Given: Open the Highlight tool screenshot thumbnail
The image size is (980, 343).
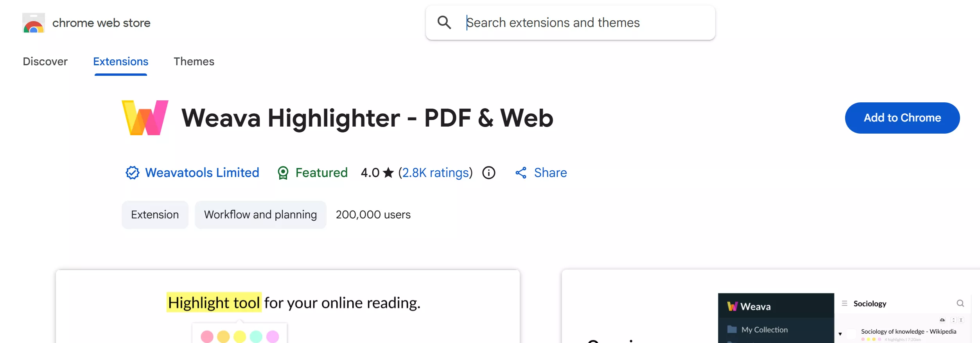Looking at the screenshot, I should point(287,306).
